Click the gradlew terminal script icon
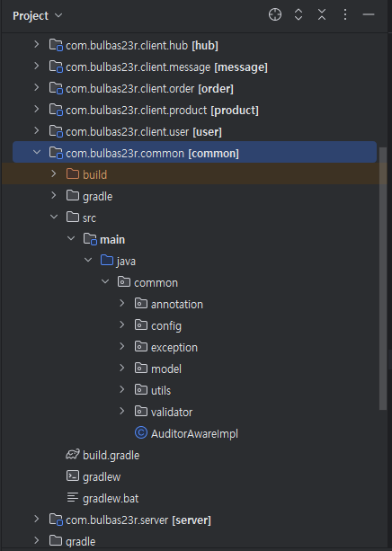The width and height of the screenshot is (392, 551). pyautogui.click(x=73, y=476)
